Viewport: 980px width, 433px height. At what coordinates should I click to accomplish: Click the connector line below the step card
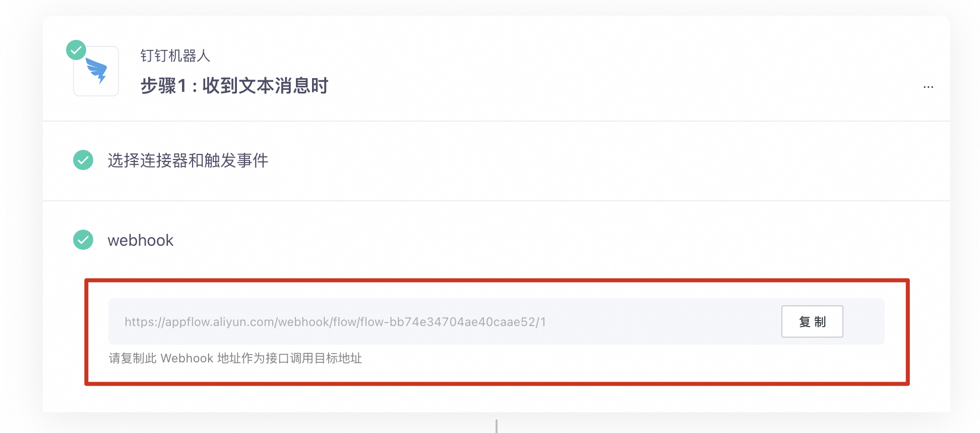(497, 426)
